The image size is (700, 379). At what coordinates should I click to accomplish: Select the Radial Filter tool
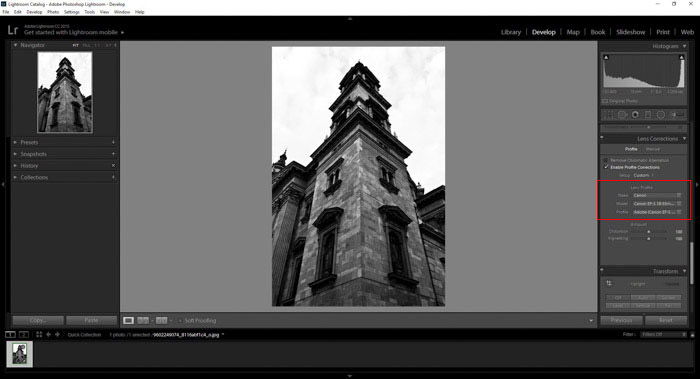coord(661,115)
